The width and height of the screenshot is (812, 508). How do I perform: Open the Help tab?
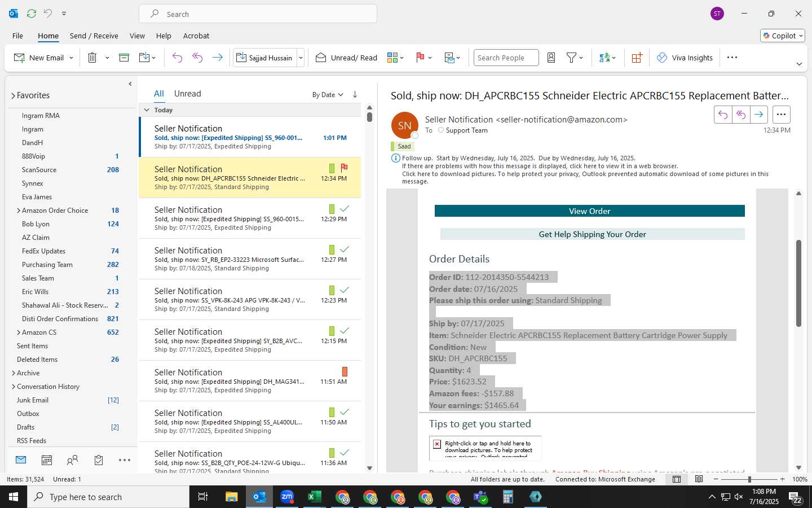(x=164, y=36)
